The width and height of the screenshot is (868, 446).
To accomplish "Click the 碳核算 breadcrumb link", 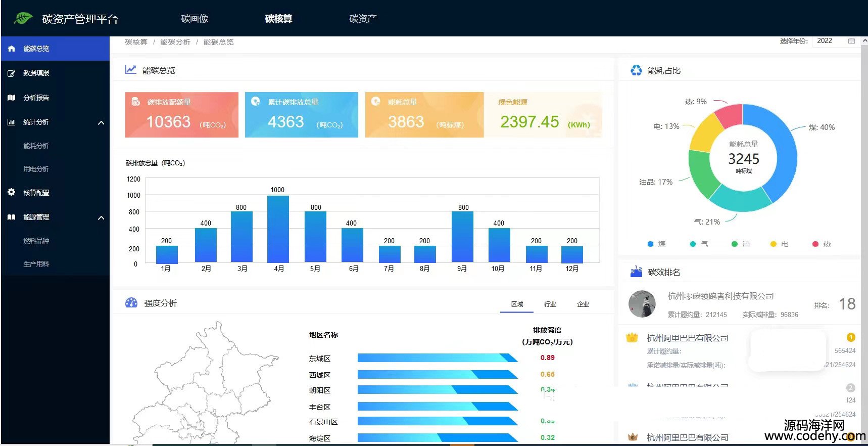I will (x=136, y=42).
